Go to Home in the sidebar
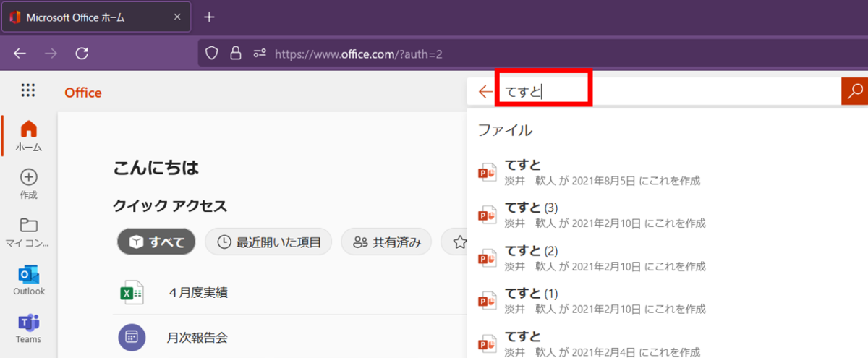 click(x=28, y=137)
